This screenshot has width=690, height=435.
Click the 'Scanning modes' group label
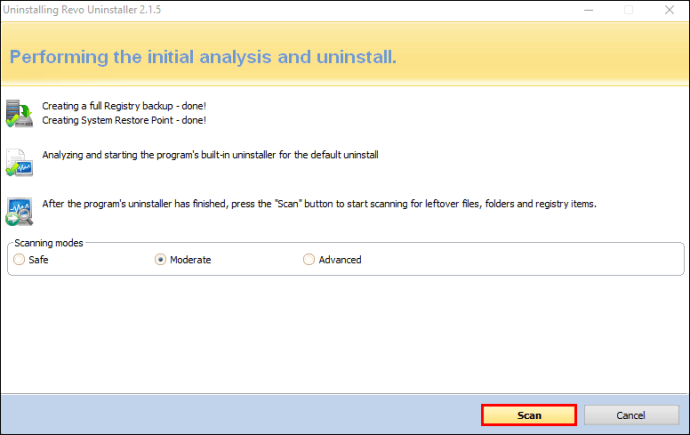[49, 243]
